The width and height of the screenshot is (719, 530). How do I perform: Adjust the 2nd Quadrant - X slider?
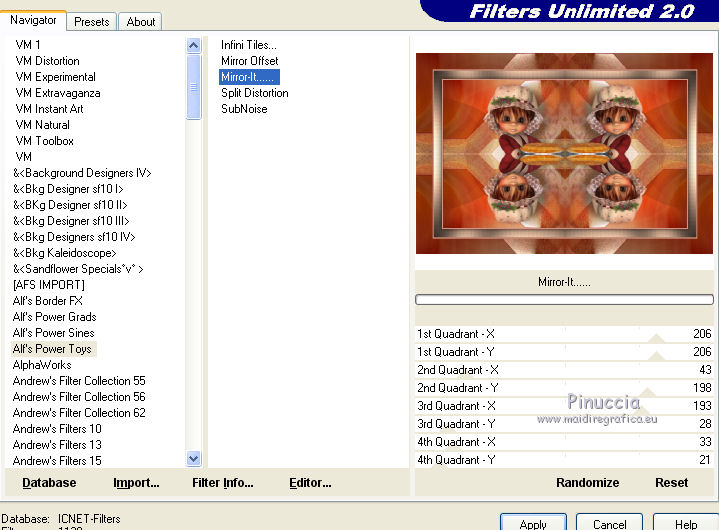coord(564,370)
